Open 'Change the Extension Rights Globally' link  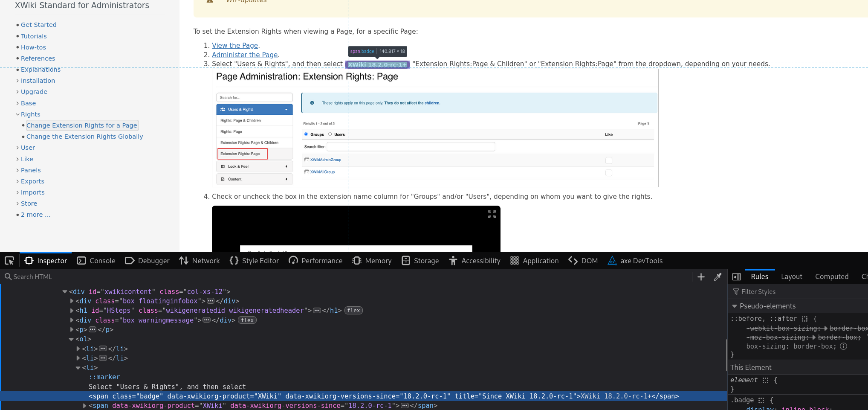pyautogui.click(x=84, y=137)
